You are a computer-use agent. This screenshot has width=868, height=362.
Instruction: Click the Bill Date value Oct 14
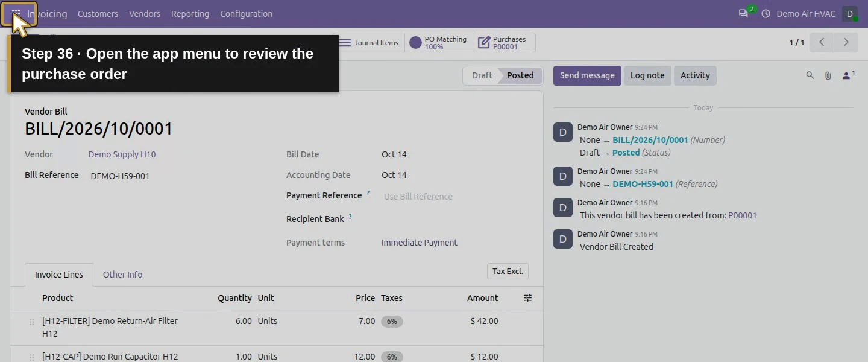(x=394, y=154)
